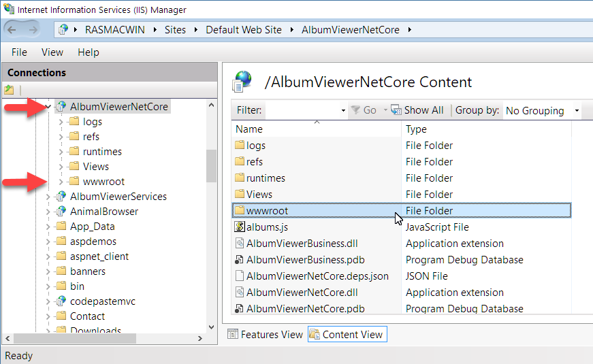Select the Contact tree item
Screen dimensions: 593x364
pyautogui.click(x=87, y=316)
